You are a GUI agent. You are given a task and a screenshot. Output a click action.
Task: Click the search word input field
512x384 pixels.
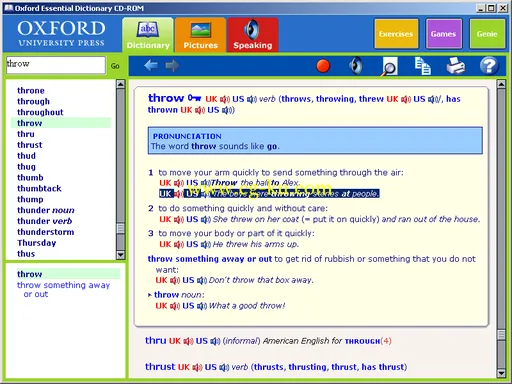pyautogui.click(x=56, y=65)
